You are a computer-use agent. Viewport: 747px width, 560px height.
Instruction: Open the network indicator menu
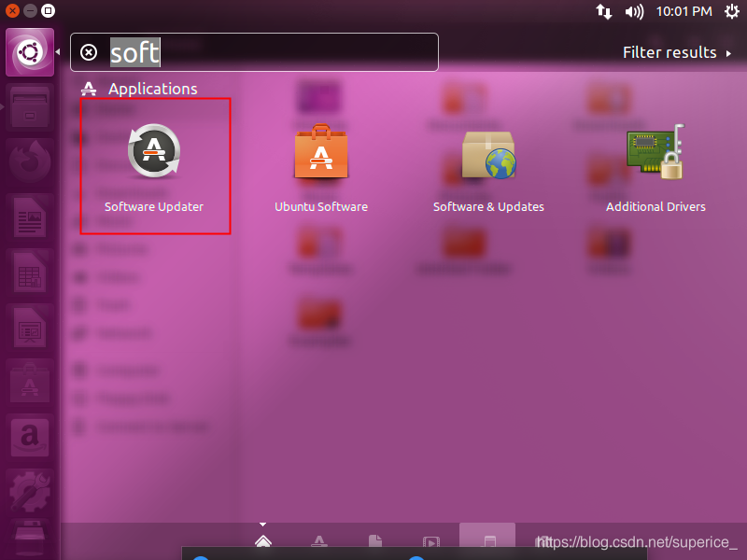[x=603, y=11]
